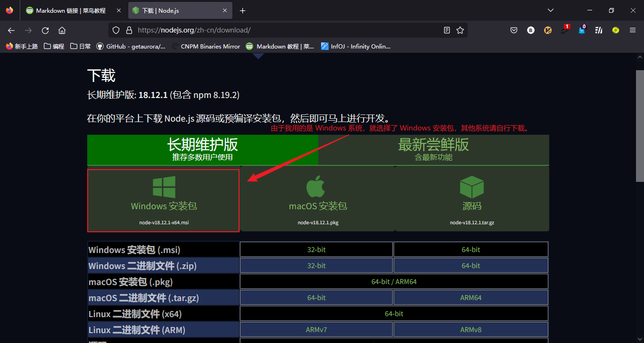Screen dimensions: 644x343
Task: Open the Firefox home page
Action: 62,30
